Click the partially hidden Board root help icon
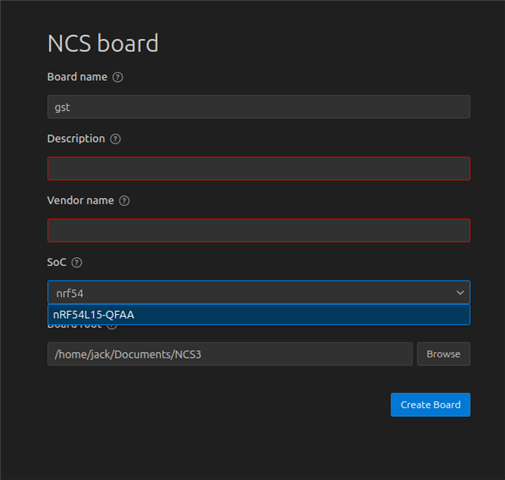Image resolution: width=505 pixels, height=480 pixels. click(x=112, y=327)
